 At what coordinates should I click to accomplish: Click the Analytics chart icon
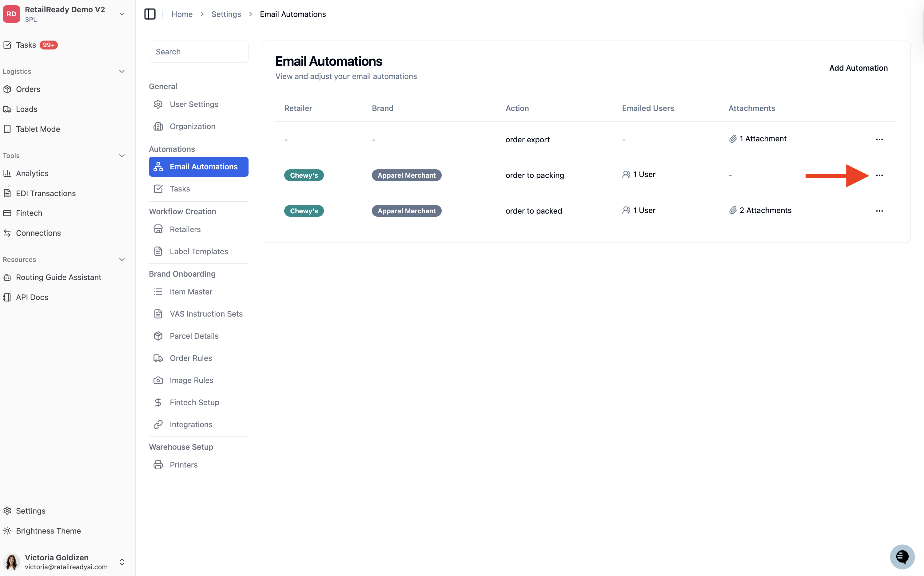pyautogui.click(x=7, y=173)
